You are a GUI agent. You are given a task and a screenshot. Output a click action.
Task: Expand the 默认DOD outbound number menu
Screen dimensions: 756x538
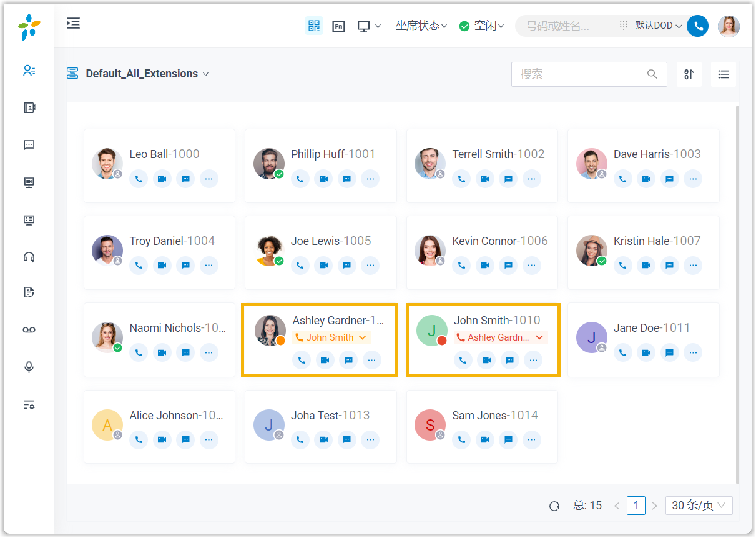658,26
